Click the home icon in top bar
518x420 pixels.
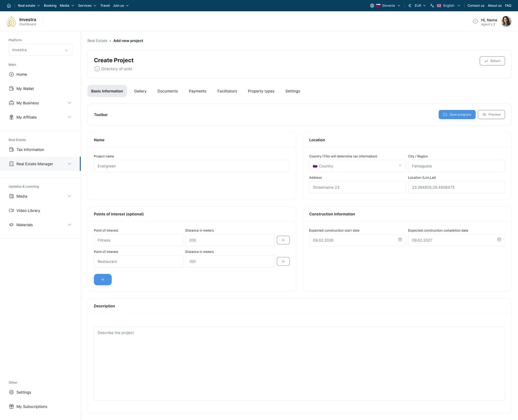[x=9, y=6]
